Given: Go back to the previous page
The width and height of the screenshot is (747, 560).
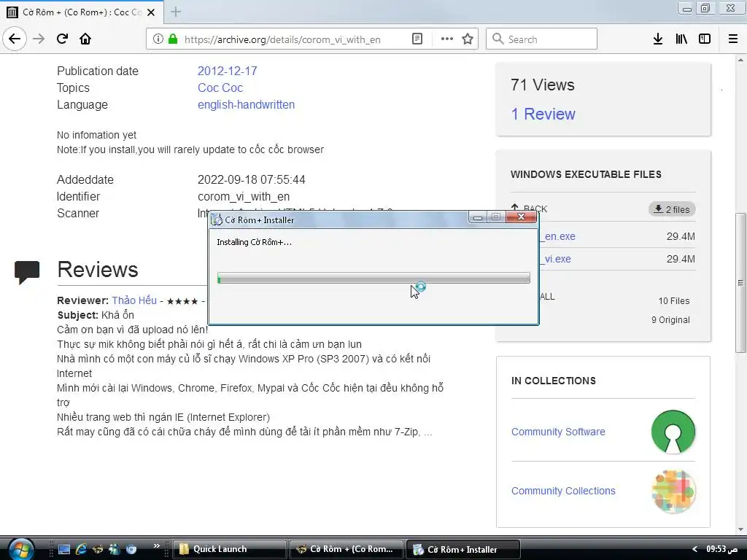Looking at the screenshot, I should 15,39.
